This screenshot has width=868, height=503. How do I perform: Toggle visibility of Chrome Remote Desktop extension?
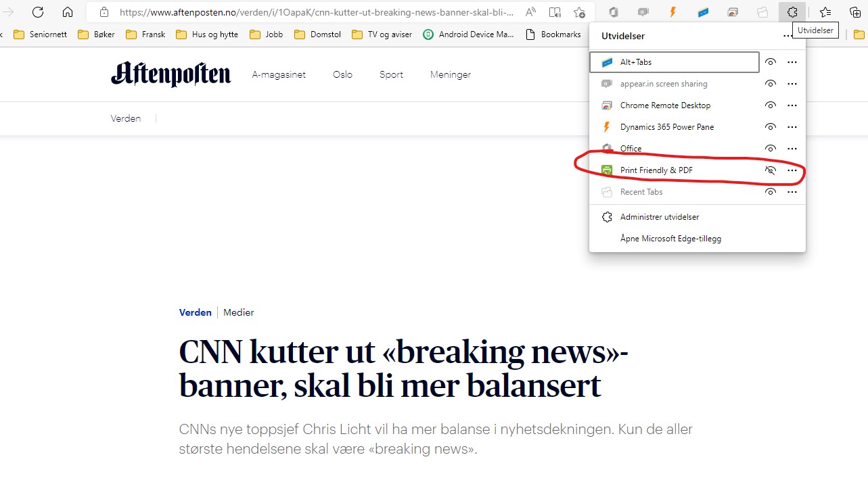[770, 105]
